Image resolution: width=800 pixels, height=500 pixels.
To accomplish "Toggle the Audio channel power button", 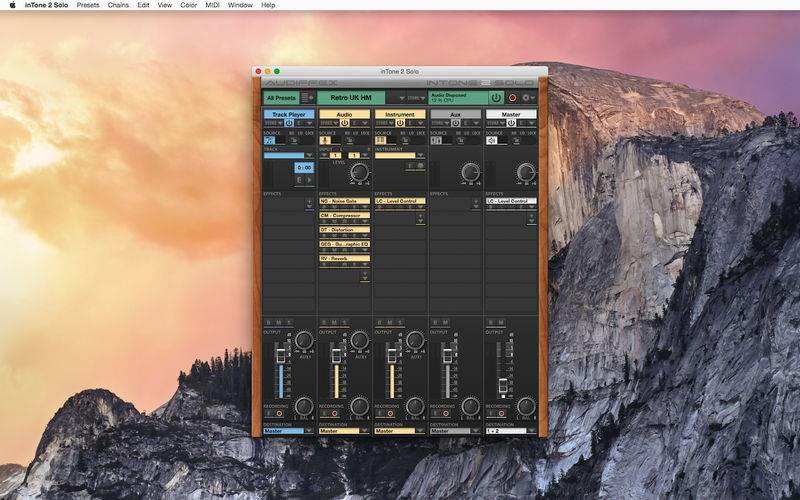I will (344, 123).
